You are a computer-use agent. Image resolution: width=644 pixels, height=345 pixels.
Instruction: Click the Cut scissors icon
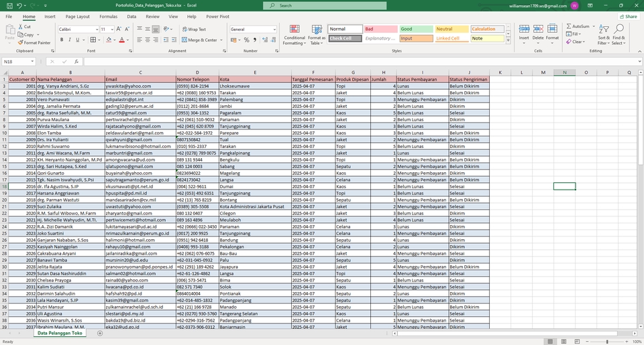click(21, 27)
